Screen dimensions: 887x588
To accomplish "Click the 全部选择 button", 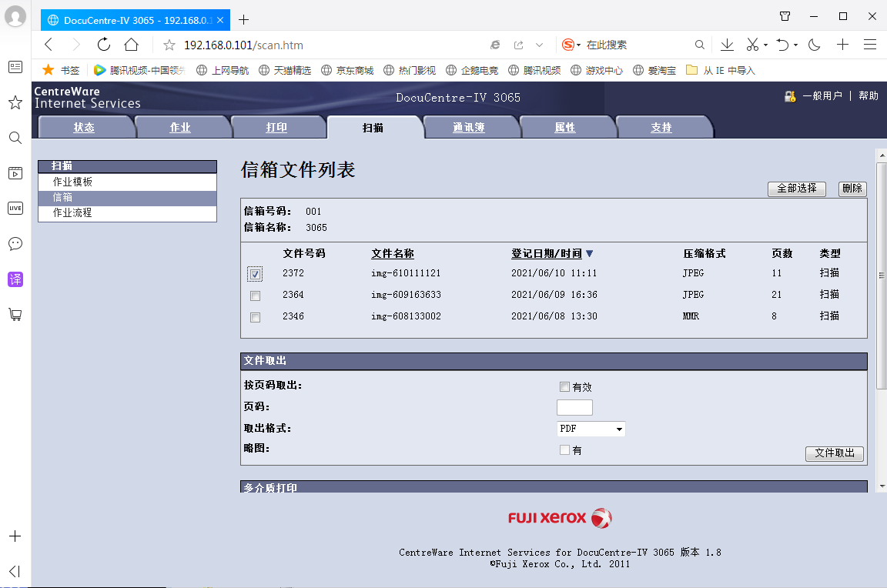I will pos(796,189).
